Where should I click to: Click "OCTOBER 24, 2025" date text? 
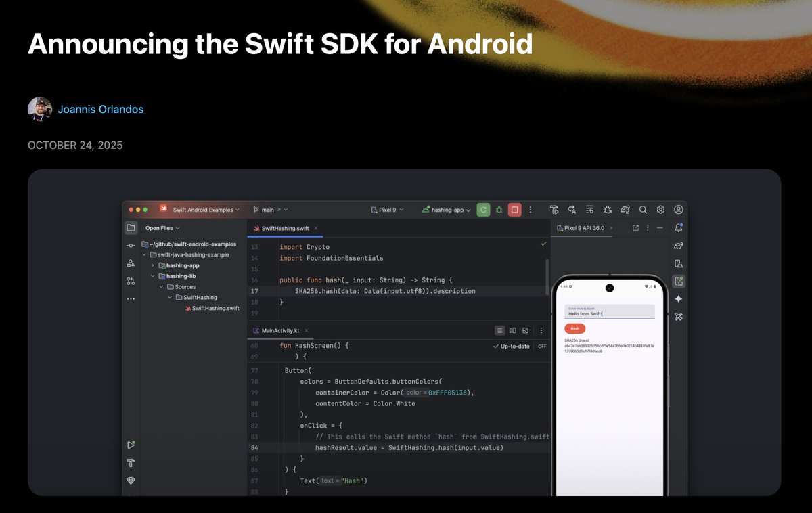[x=75, y=145]
